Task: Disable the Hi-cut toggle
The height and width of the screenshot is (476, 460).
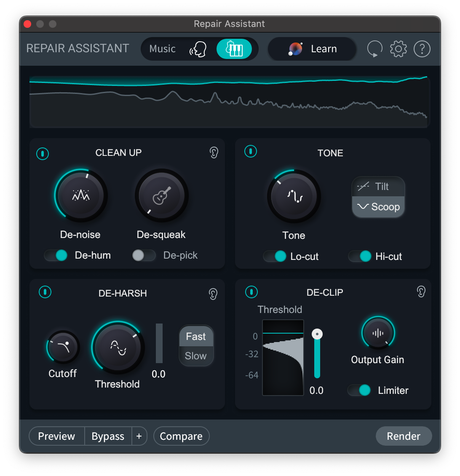Action: pyautogui.click(x=360, y=256)
